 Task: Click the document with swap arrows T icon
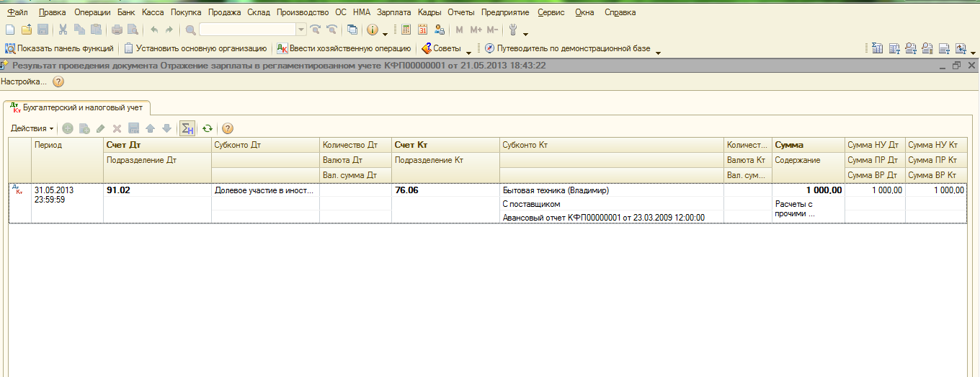pos(961,48)
